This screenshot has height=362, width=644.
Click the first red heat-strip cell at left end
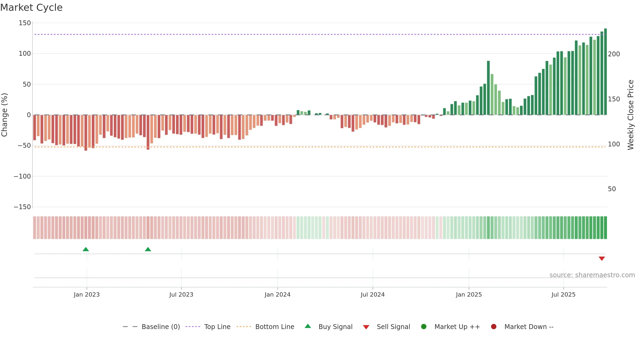(x=35, y=228)
